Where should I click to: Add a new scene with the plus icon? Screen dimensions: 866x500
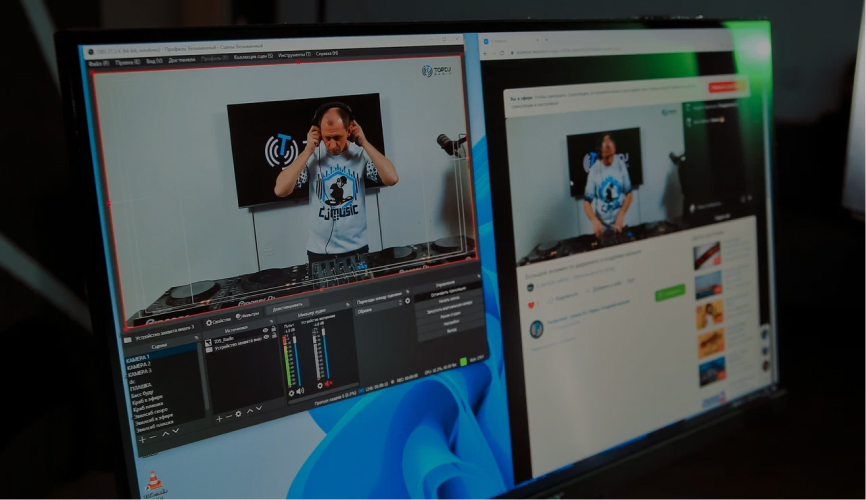[142, 440]
